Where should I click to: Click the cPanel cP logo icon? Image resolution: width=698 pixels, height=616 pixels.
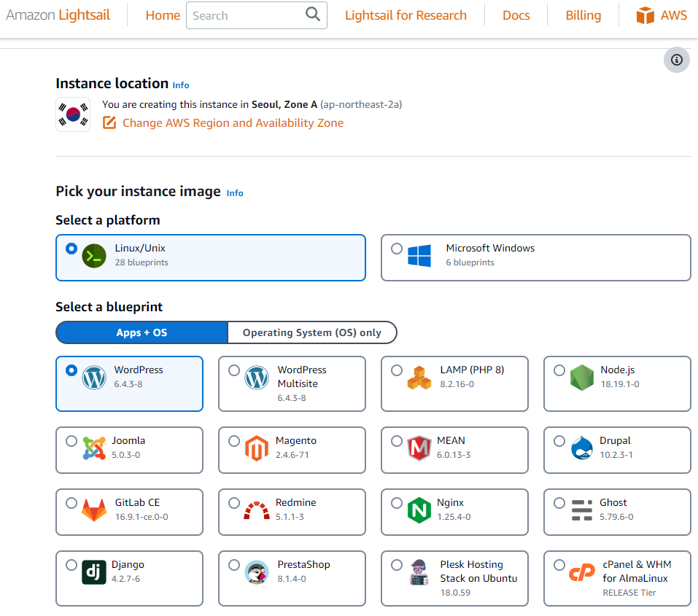pyautogui.click(x=582, y=572)
